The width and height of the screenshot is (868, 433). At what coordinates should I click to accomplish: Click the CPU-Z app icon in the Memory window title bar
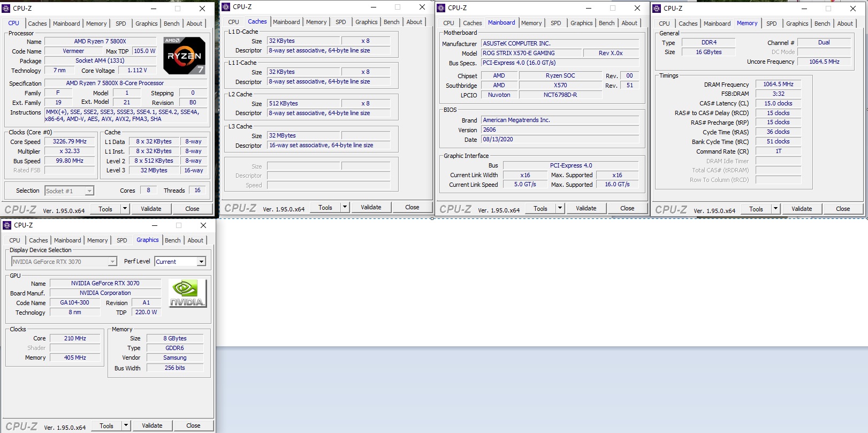click(657, 9)
